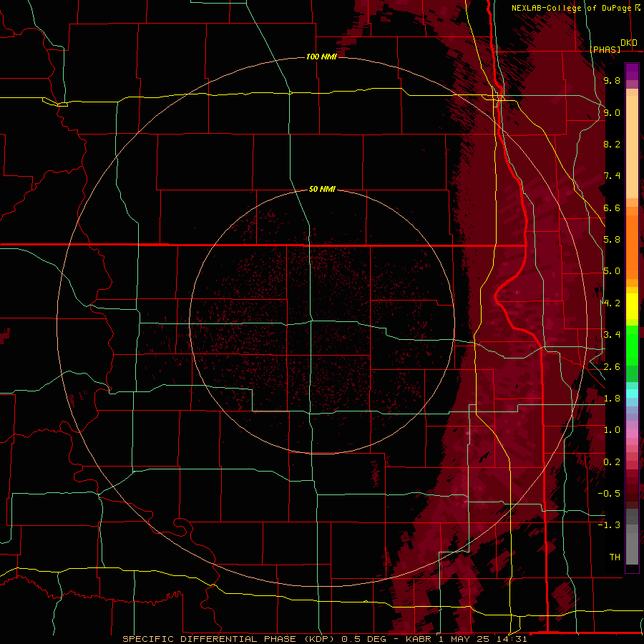
Task: Click the 5.8 value on the legend
Action: pos(612,240)
